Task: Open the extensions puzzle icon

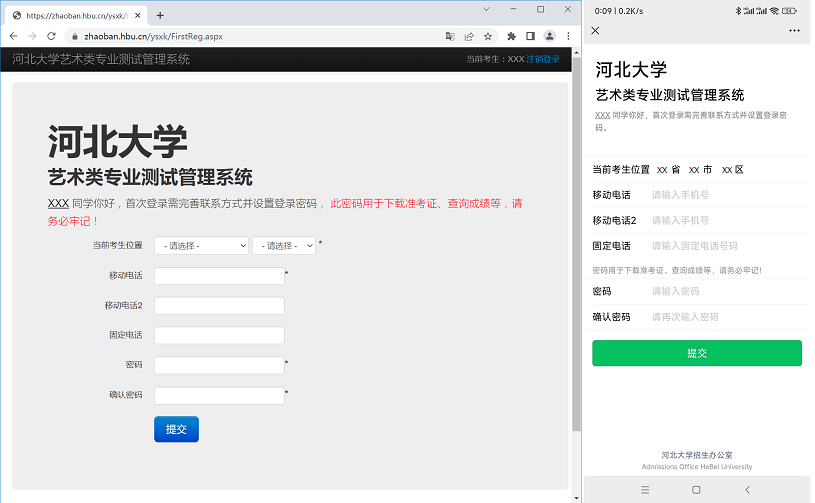Action: (511, 36)
